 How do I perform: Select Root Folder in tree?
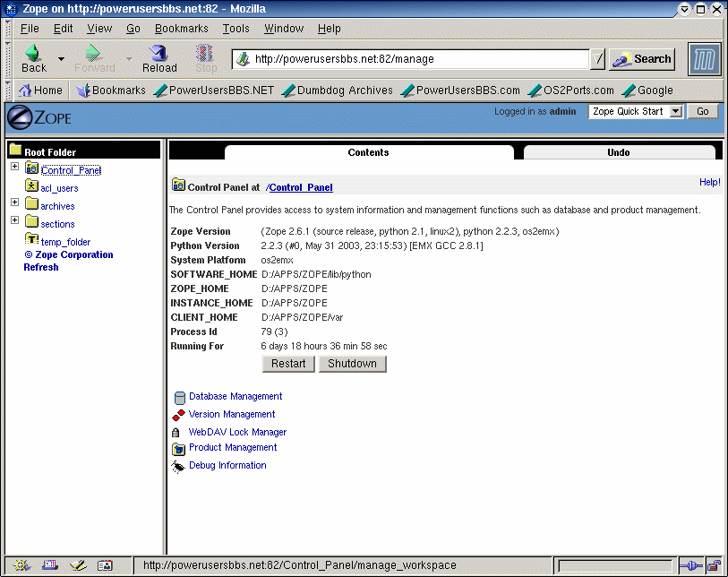[50, 152]
